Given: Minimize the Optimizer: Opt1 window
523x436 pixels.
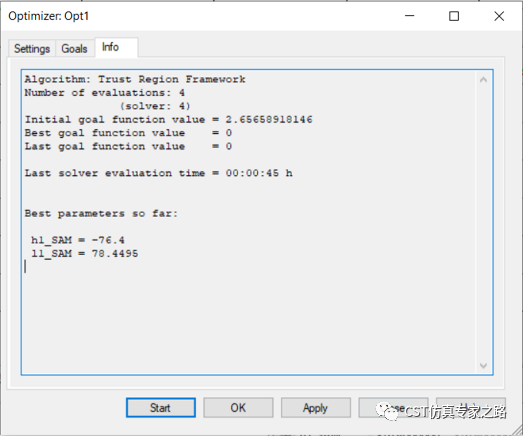Looking at the screenshot, I should (x=410, y=16).
